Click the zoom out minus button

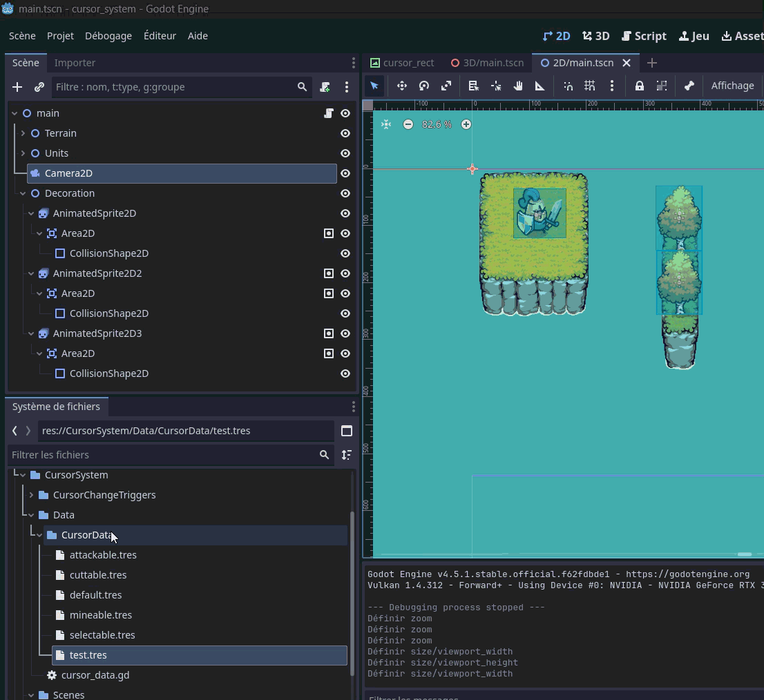408,124
